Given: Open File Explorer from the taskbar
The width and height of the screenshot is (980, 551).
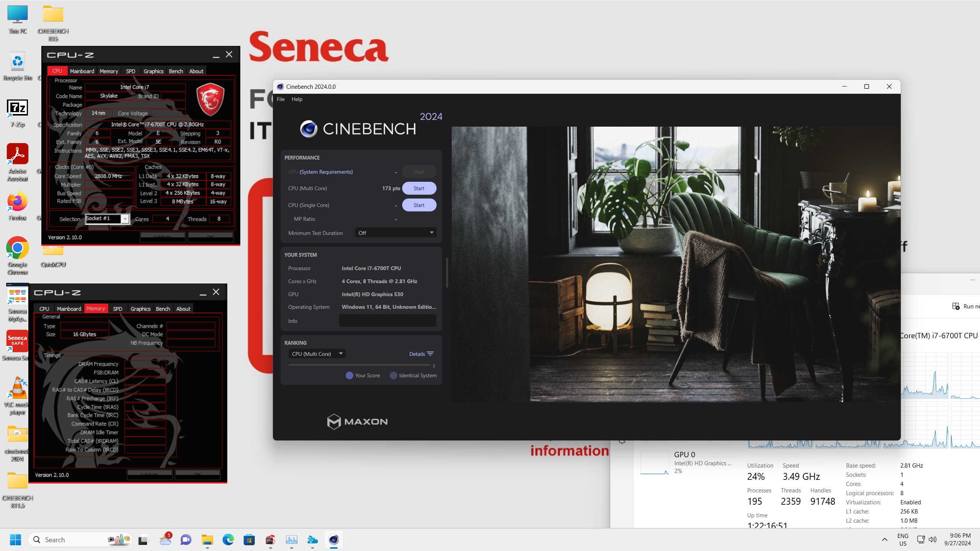Looking at the screenshot, I should (207, 540).
